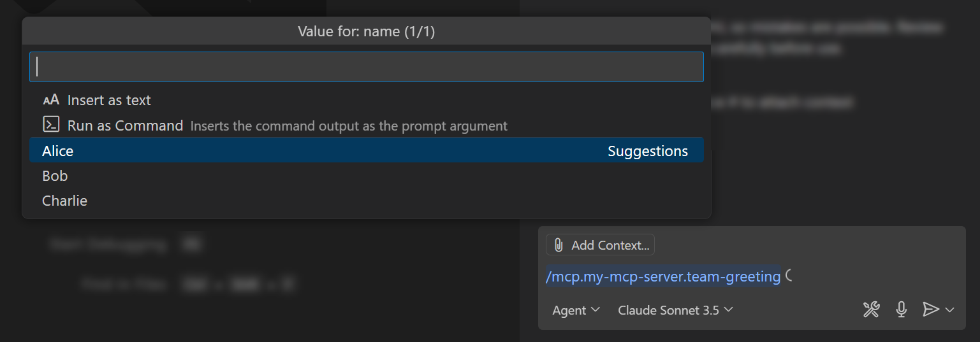Focus the name value input box
980x342 pixels.
[366, 67]
